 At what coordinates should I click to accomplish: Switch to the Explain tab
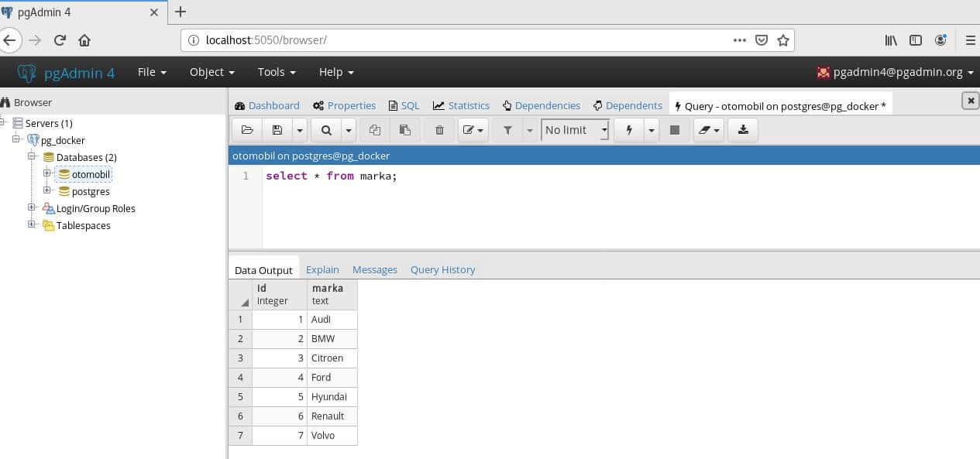click(322, 269)
